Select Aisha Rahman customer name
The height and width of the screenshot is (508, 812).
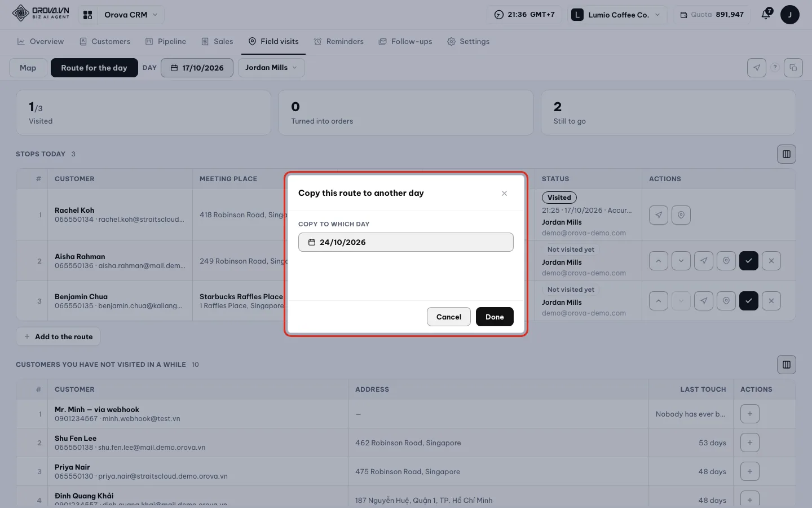[x=80, y=256]
